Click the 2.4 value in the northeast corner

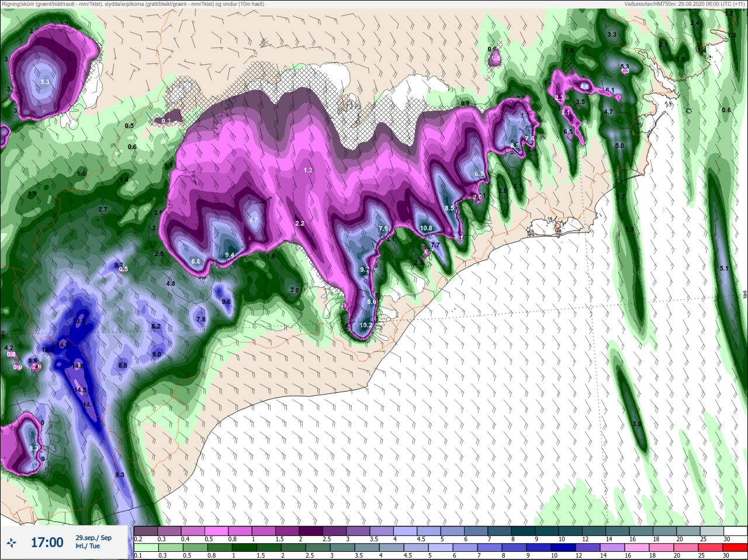695,23
